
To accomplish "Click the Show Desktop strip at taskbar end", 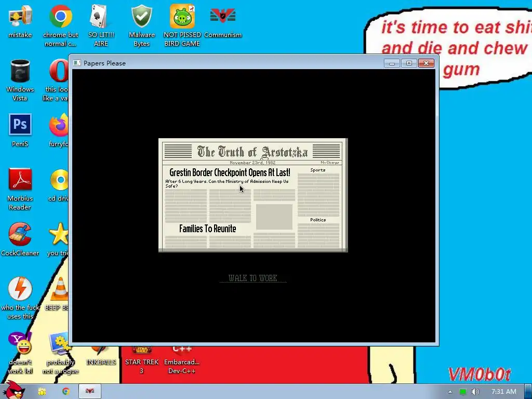I will pyautogui.click(x=528, y=392).
